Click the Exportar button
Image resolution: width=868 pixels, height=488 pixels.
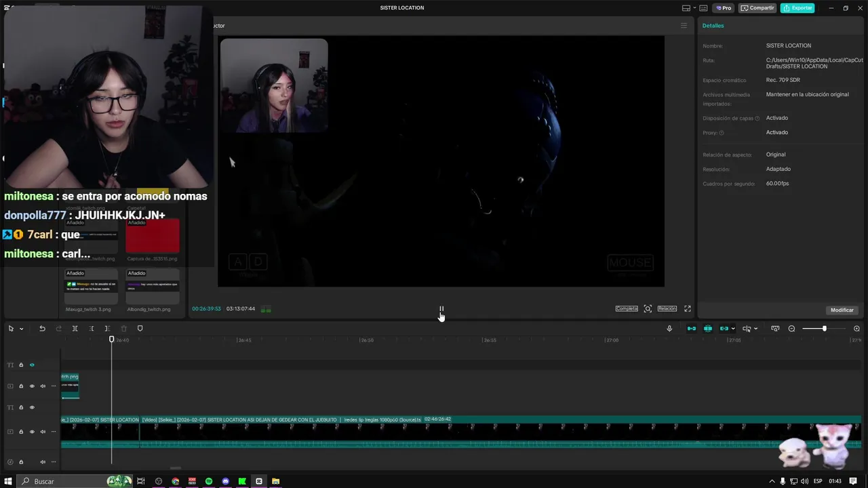tap(797, 8)
